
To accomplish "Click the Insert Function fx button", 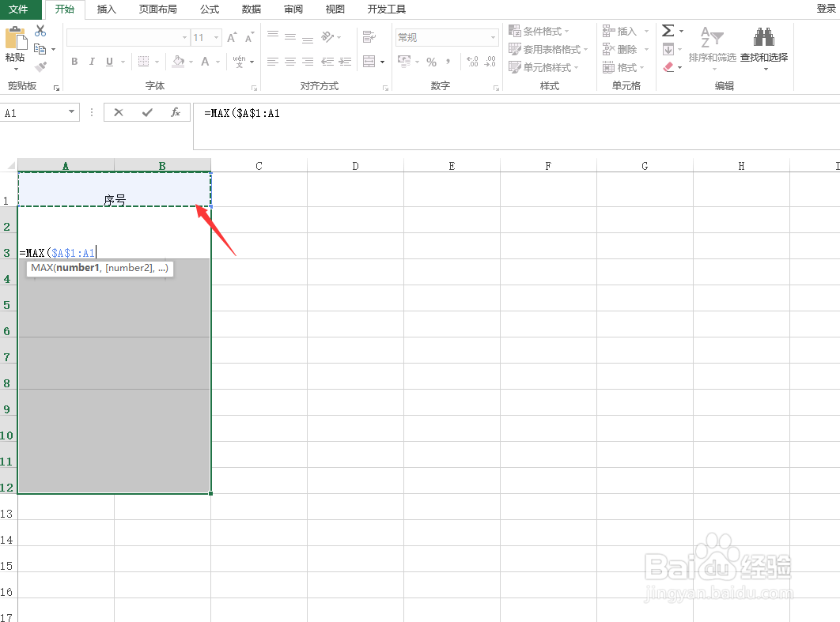I will point(175,112).
